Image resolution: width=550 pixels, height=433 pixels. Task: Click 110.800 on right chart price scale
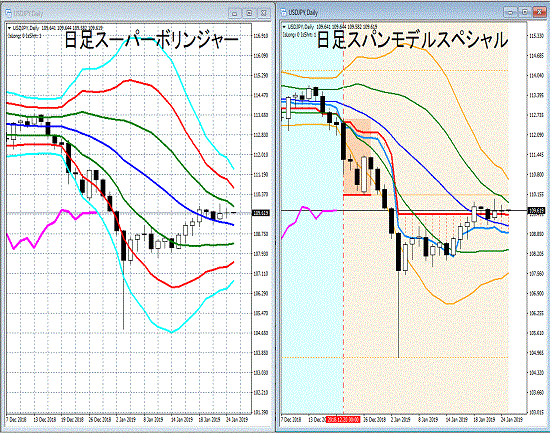(536, 174)
